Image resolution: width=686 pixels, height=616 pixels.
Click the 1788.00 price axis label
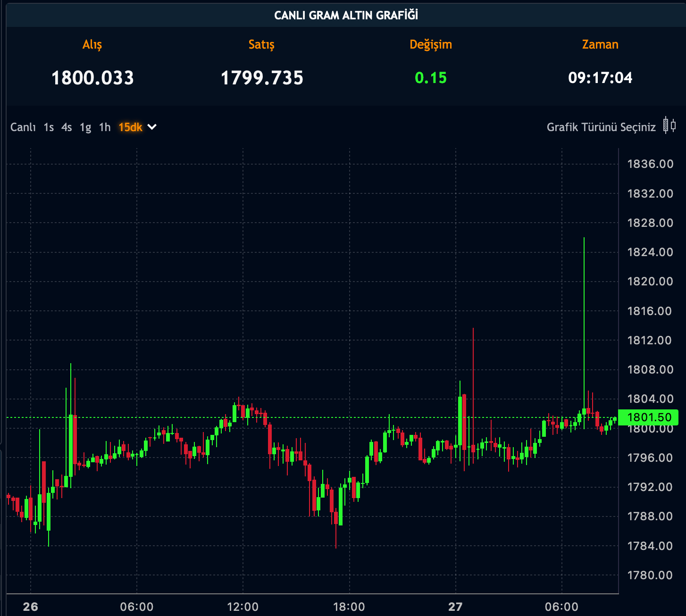pyautogui.click(x=650, y=516)
